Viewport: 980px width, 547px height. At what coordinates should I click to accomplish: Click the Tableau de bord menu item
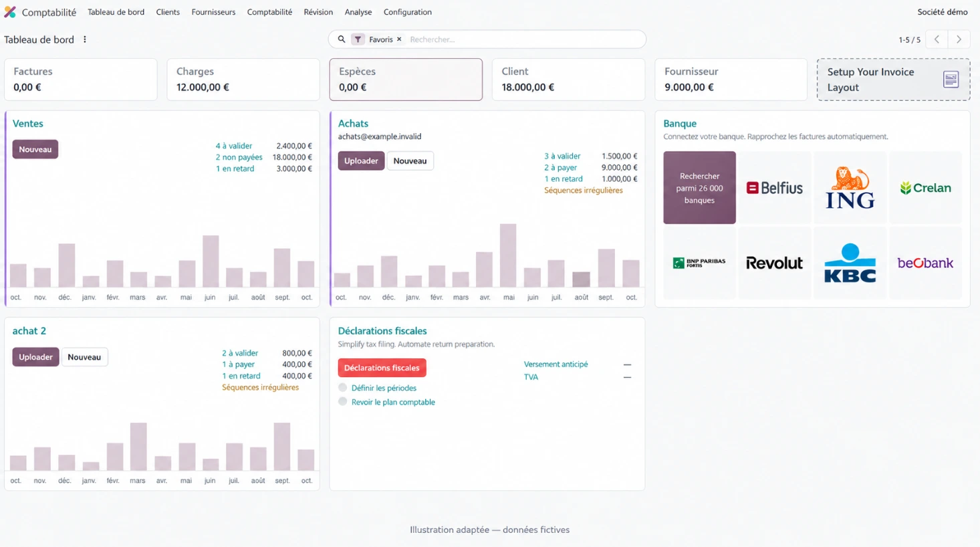116,12
